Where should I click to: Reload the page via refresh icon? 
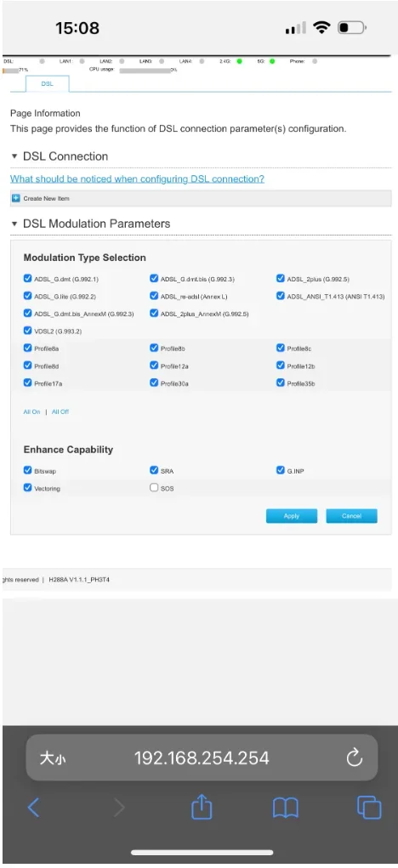[355, 757]
